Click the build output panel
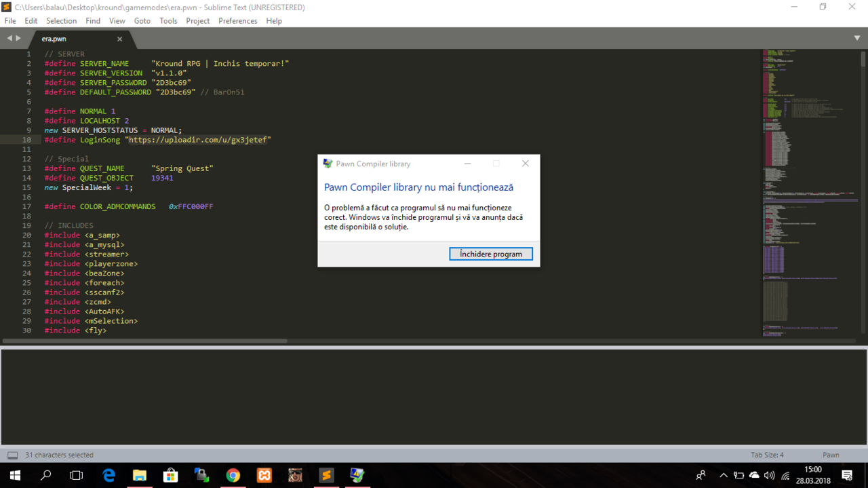Image resolution: width=868 pixels, height=488 pixels. click(x=434, y=397)
